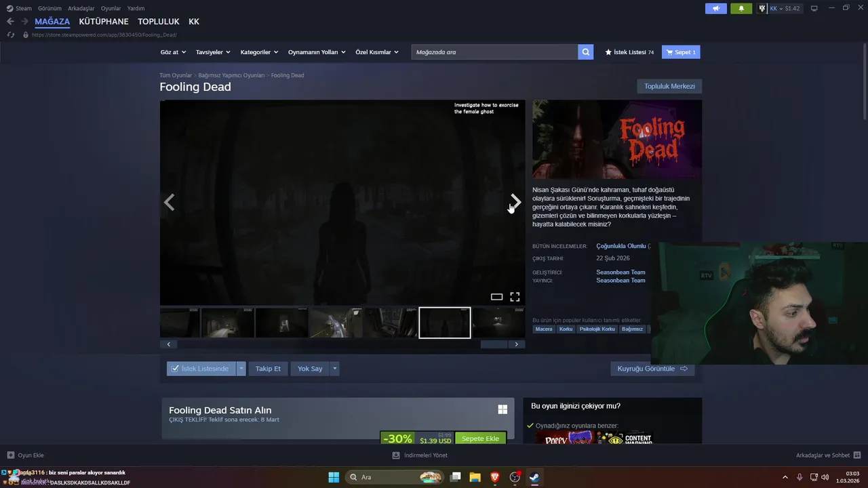
Task: Switch to KÜTÜPHANE tab
Action: click(104, 22)
